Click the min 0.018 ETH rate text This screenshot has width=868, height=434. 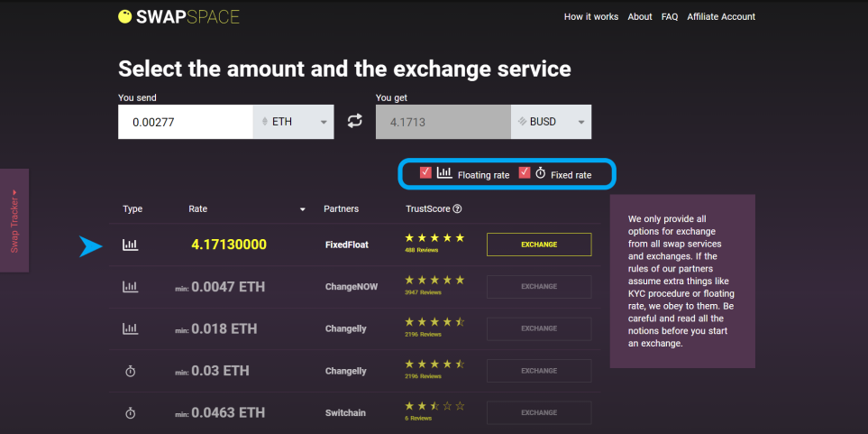pyautogui.click(x=216, y=328)
